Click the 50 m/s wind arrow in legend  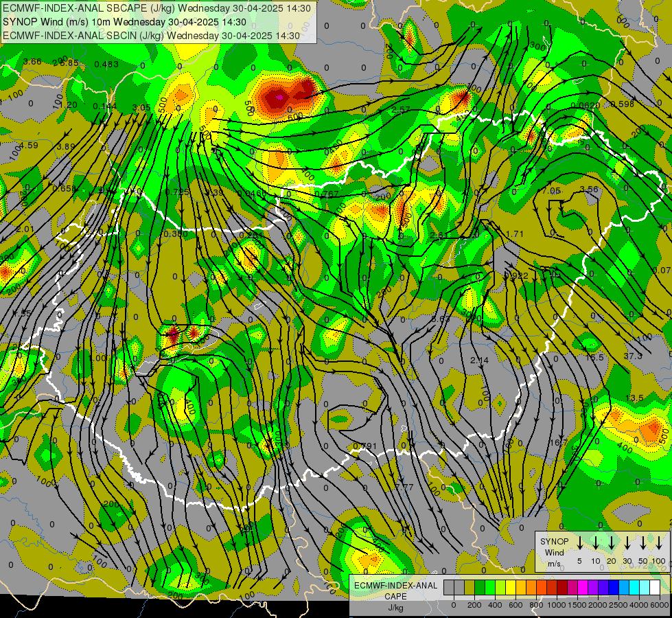643,543
